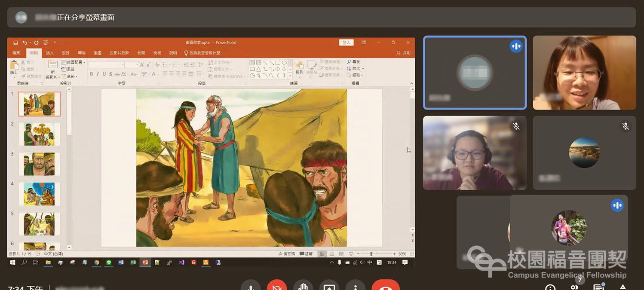Open Chrome from the taskbar

click(97, 262)
